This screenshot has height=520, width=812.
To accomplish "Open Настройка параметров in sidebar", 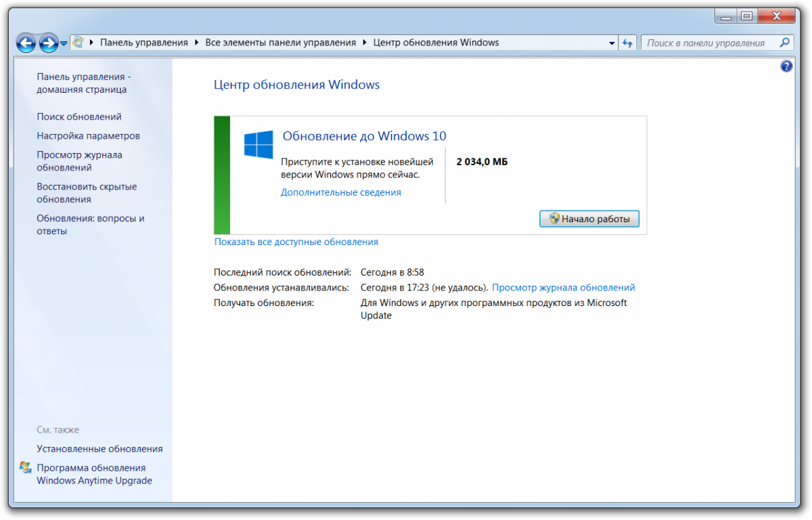I will pyautogui.click(x=89, y=136).
